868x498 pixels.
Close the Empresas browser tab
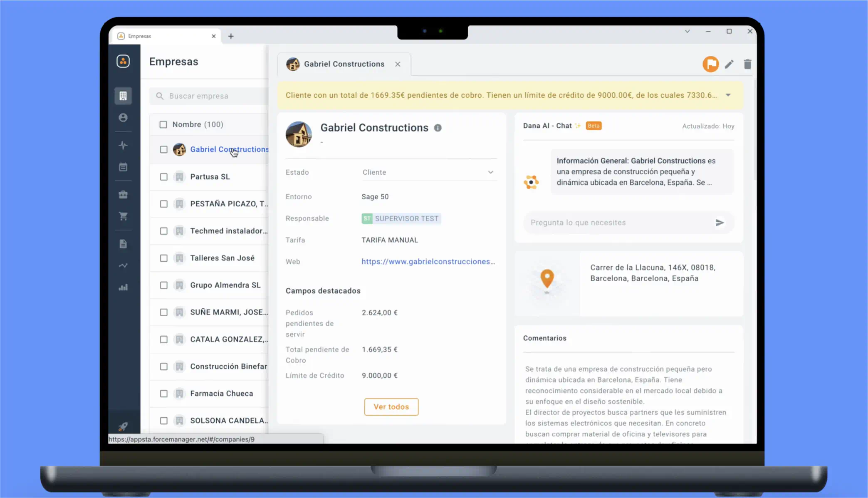(213, 36)
